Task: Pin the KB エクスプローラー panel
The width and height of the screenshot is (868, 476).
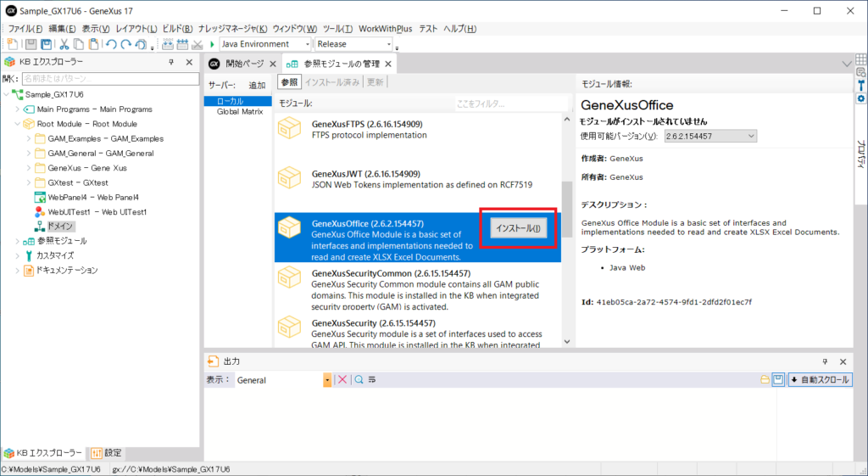Action: coord(171,63)
